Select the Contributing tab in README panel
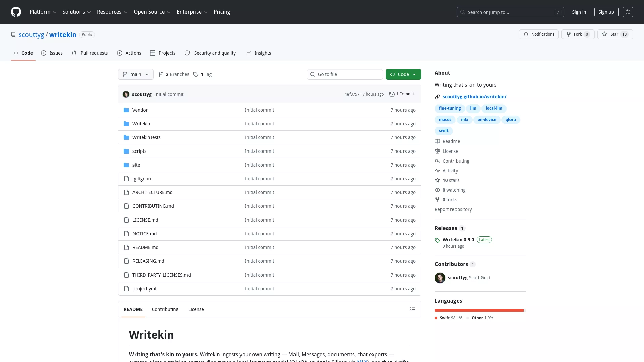This screenshot has height=362, width=644. point(165,309)
